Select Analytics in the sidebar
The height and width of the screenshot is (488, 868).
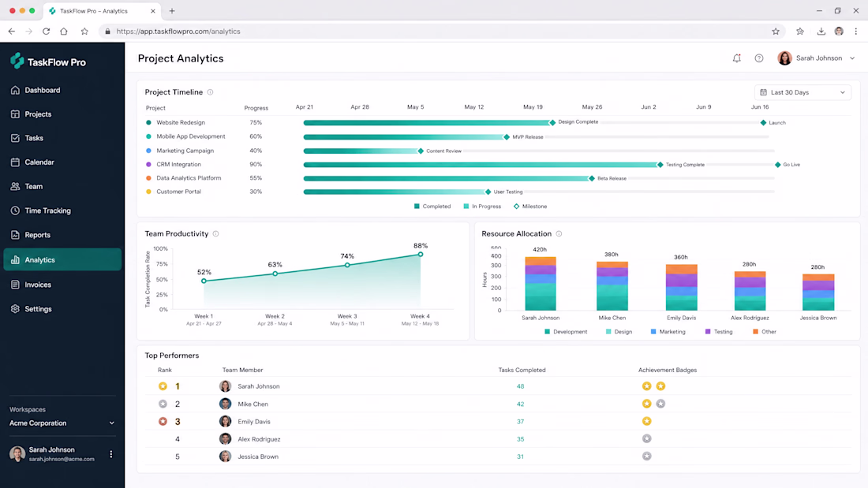(x=62, y=259)
